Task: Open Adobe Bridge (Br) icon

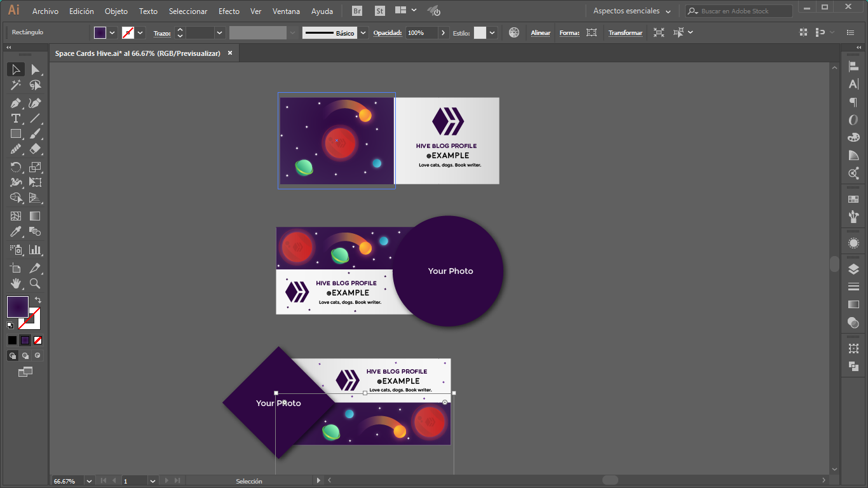Action: 357,11
